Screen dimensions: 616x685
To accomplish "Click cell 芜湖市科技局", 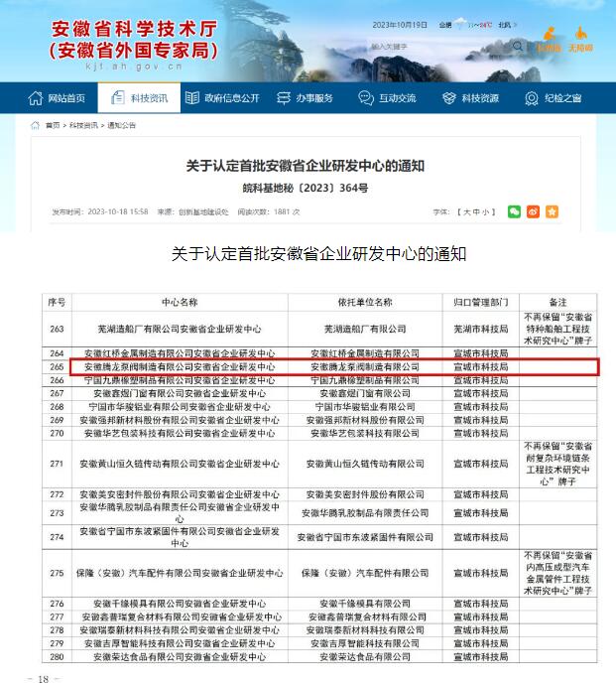I will (481, 329).
